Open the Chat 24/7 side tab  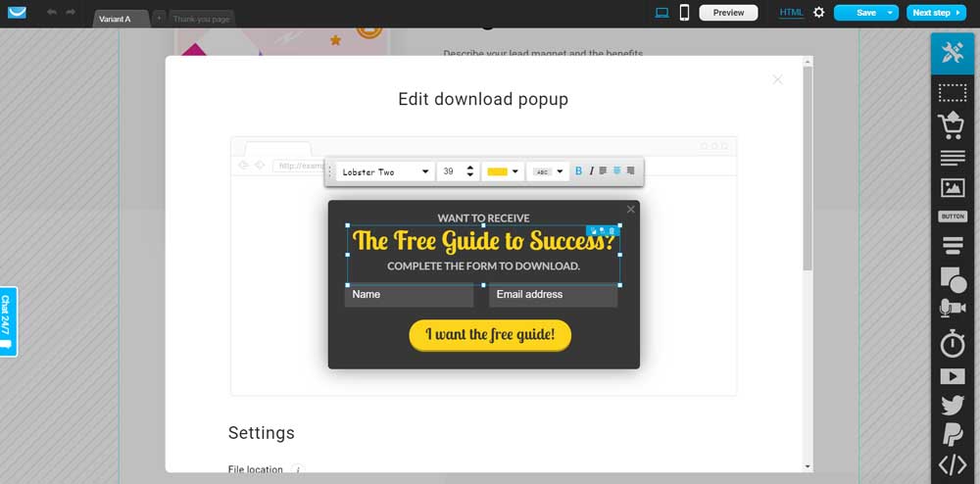pyautogui.click(x=8, y=321)
